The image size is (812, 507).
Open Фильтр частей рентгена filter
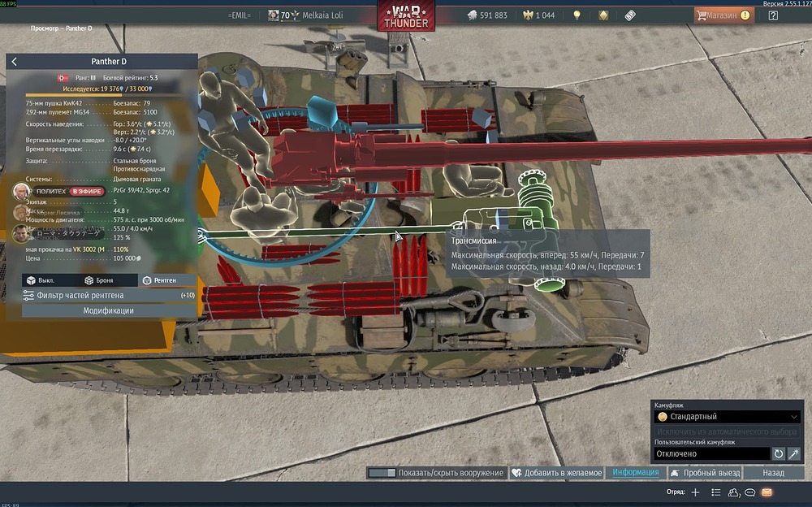(109, 296)
